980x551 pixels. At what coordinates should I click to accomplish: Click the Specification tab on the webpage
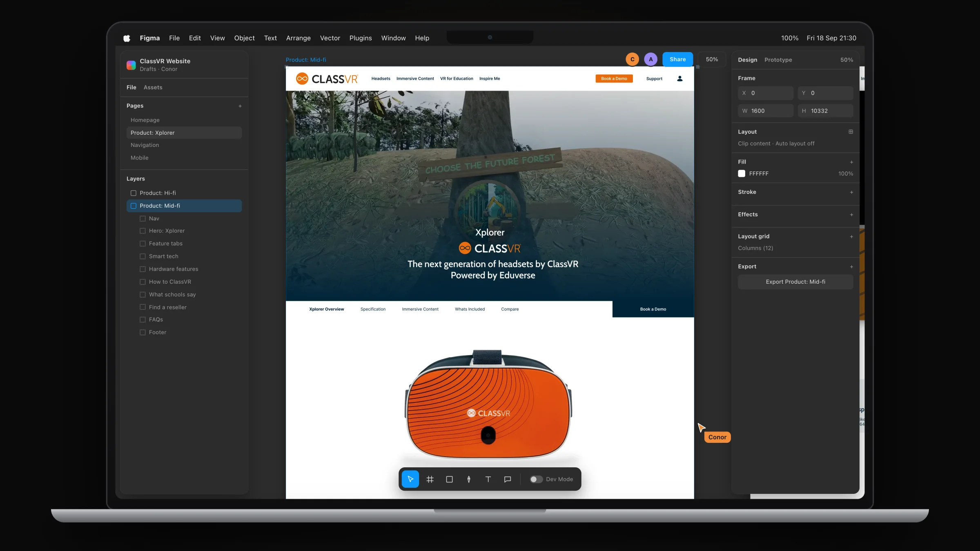click(373, 309)
